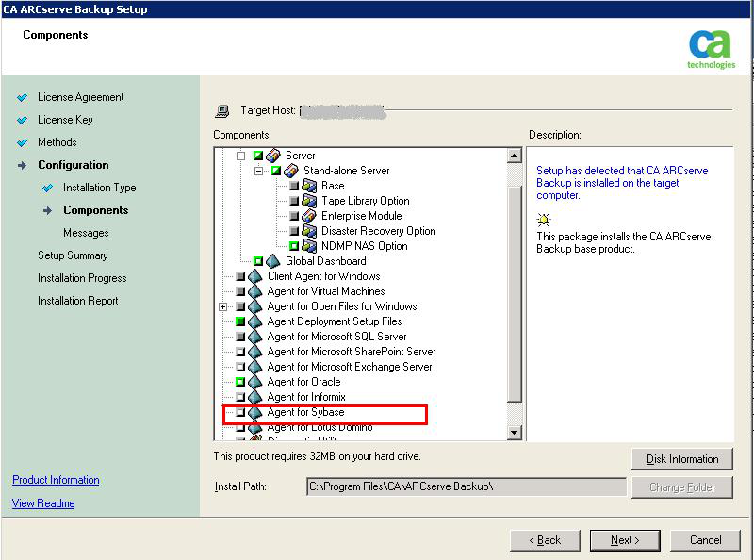Toggle Agent Deployment Setup Files checkbox
The image size is (754, 560).
point(240,321)
